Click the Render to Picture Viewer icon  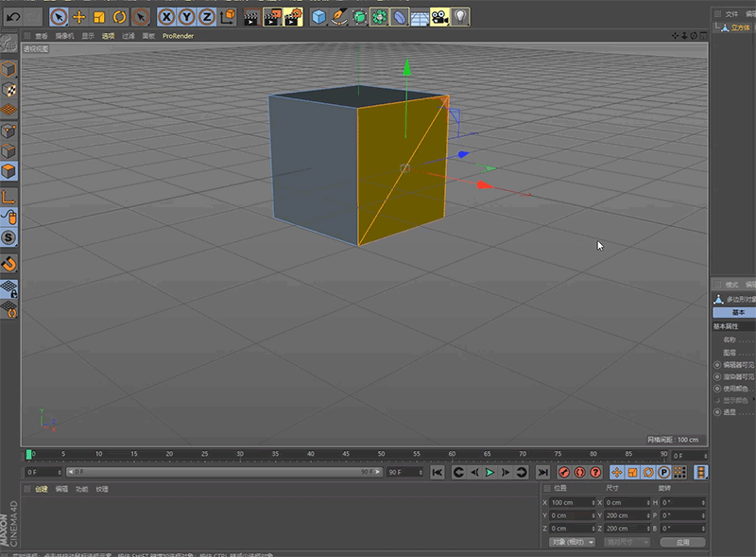(271, 16)
